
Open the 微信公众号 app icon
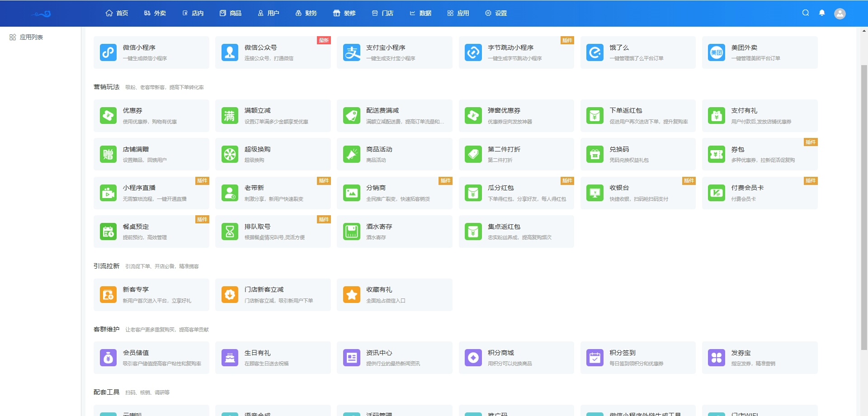click(230, 52)
